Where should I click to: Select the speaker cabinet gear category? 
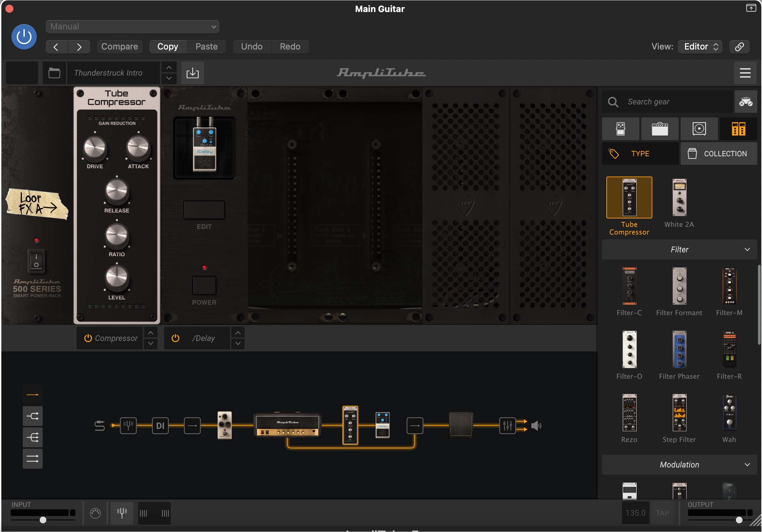tap(699, 129)
